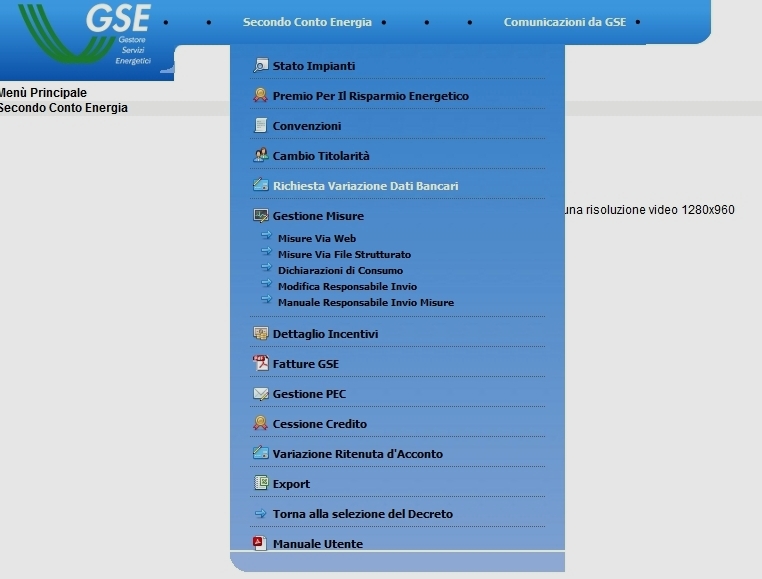Click Torna alla selezione del Decreto
Screen dimensions: 762x579
pyautogui.click(x=363, y=514)
